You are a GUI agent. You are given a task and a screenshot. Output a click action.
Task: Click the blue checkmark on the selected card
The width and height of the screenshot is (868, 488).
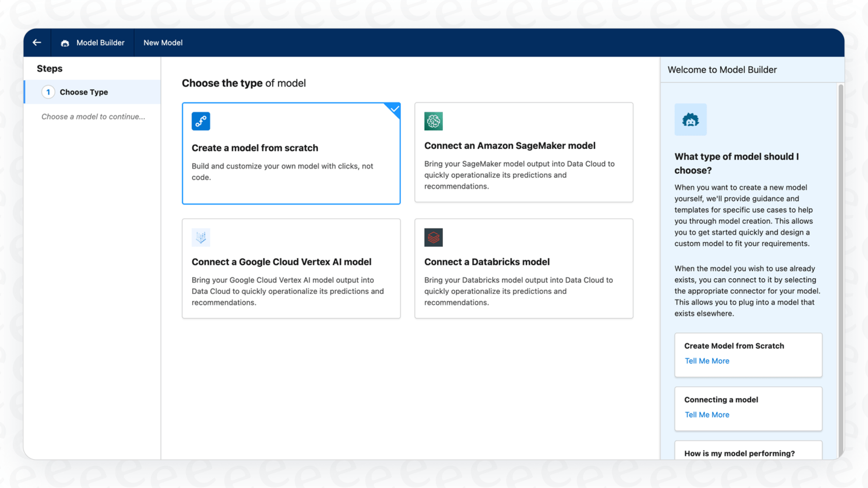coord(394,110)
